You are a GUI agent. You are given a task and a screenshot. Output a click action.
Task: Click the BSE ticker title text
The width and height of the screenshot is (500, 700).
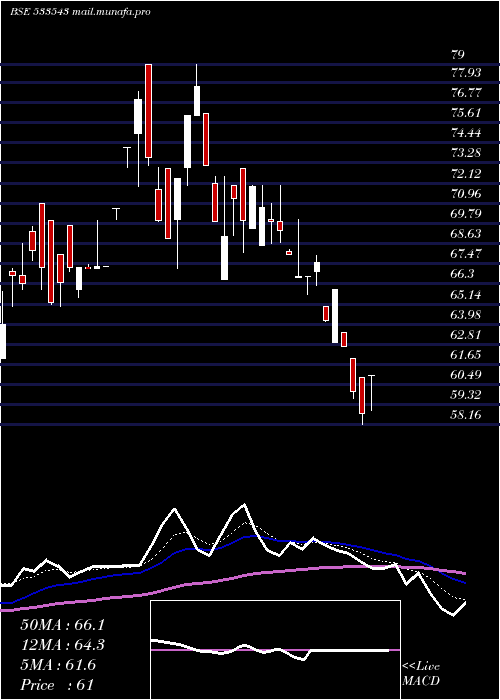click(x=80, y=12)
